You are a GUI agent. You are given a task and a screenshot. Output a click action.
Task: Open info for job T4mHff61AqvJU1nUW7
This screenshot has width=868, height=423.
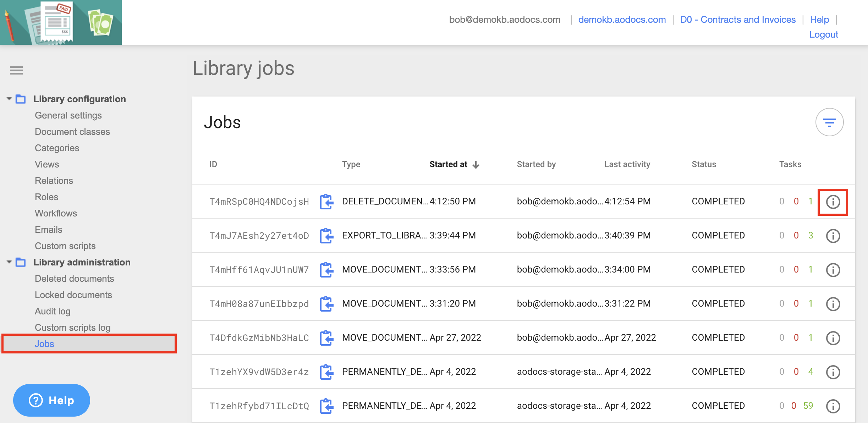coord(833,270)
